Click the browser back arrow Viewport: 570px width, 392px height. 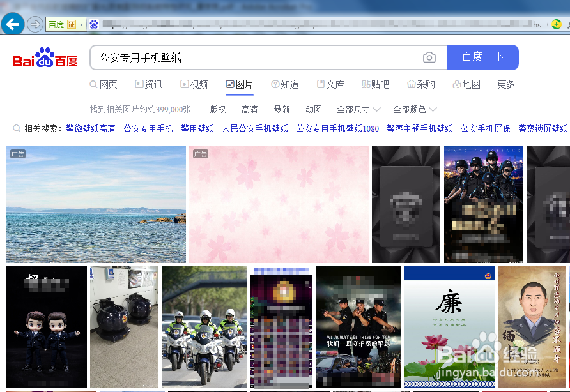pyautogui.click(x=13, y=24)
